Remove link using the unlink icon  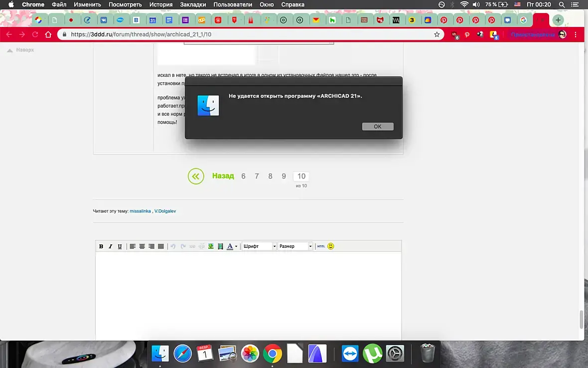202,246
